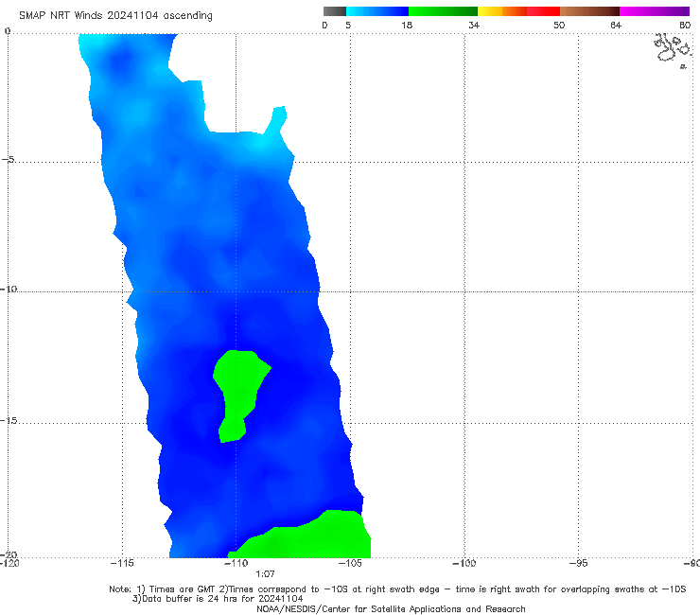This screenshot has width=700, height=615.
Task: Click the -105 longitude axis label
Action: pyautogui.click(x=350, y=563)
